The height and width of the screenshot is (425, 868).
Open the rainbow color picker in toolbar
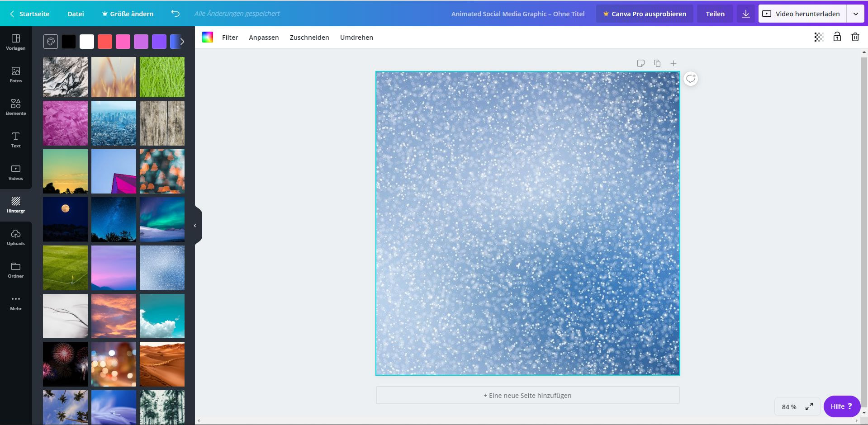pos(208,37)
